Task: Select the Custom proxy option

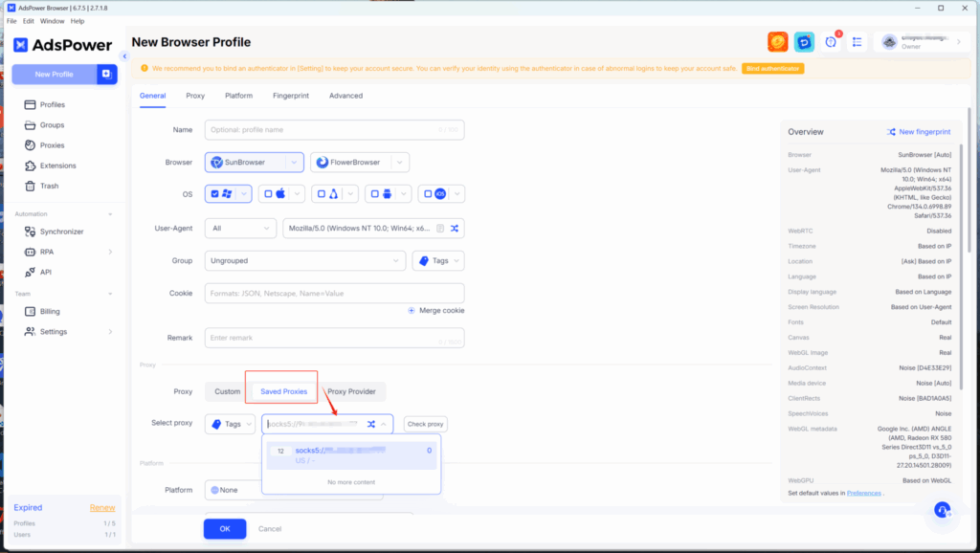Action: point(228,391)
